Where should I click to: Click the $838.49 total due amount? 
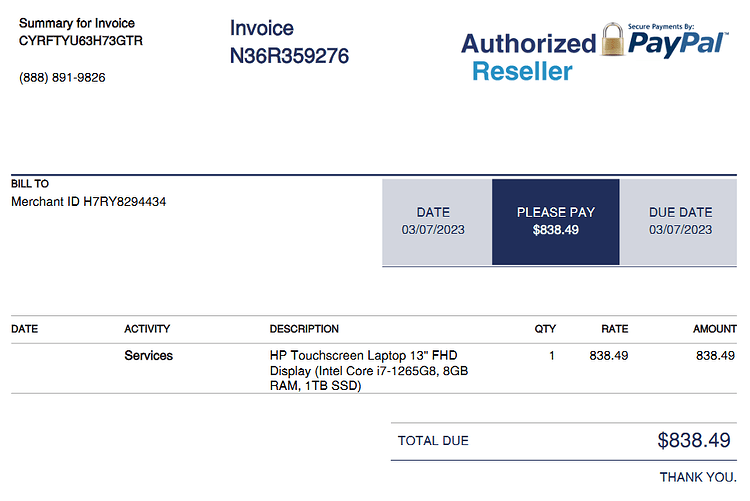tap(694, 440)
